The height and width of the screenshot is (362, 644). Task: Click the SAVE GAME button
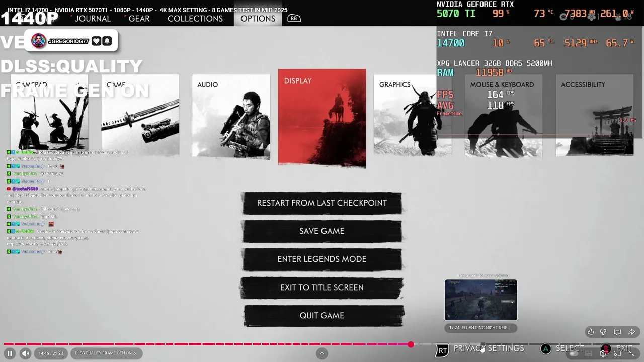(322, 231)
